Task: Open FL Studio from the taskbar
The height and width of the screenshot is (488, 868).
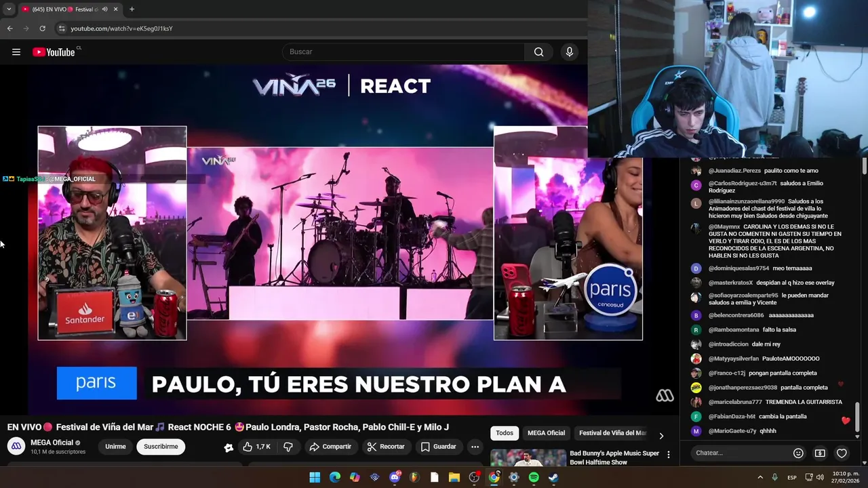Action: pyautogui.click(x=414, y=477)
